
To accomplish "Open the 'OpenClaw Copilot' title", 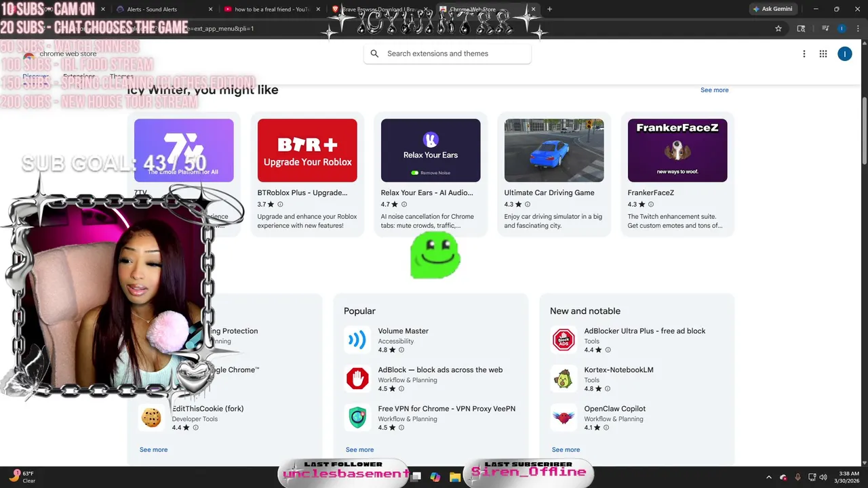I will [x=614, y=409].
